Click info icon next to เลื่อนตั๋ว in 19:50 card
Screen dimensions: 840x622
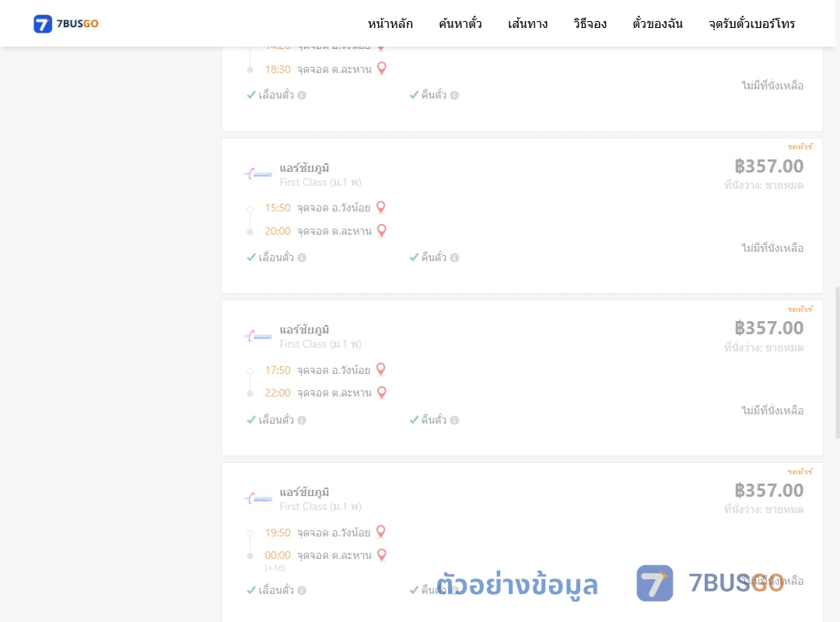pyautogui.click(x=302, y=590)
